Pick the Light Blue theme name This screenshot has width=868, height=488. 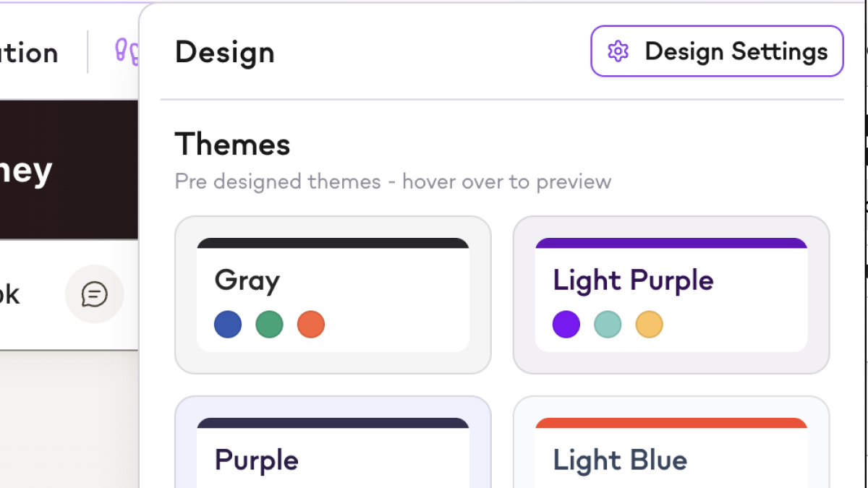[620, 461]
